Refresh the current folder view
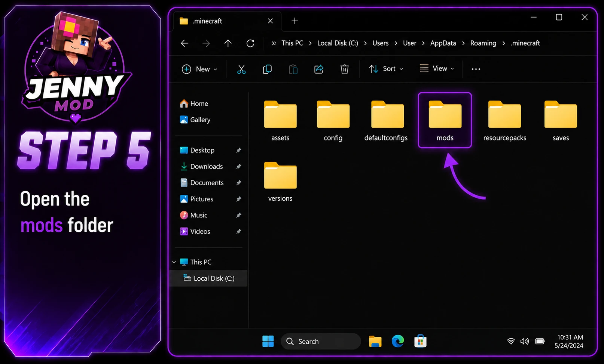Screen dimensions: 604x364 [x=250, y=43]
